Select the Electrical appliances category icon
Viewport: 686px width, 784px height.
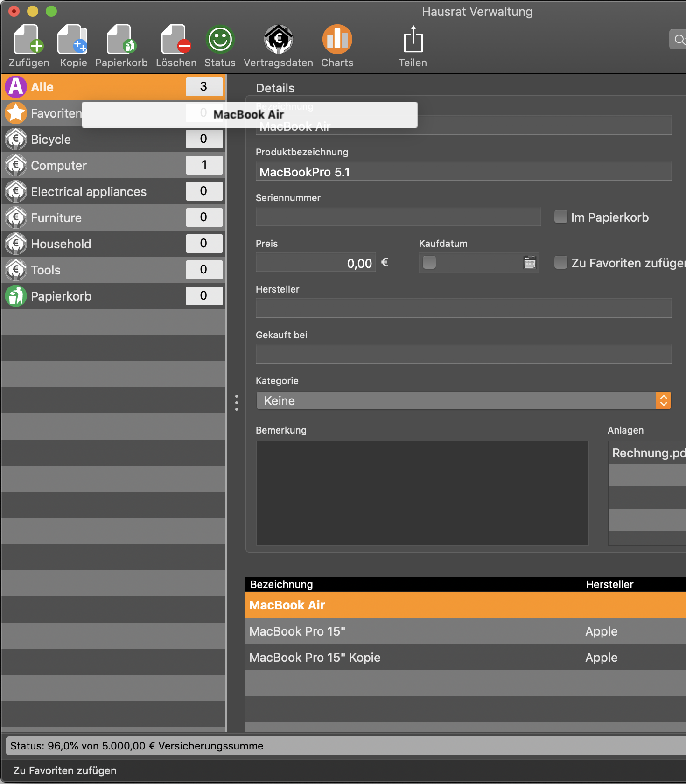(16, 191)
